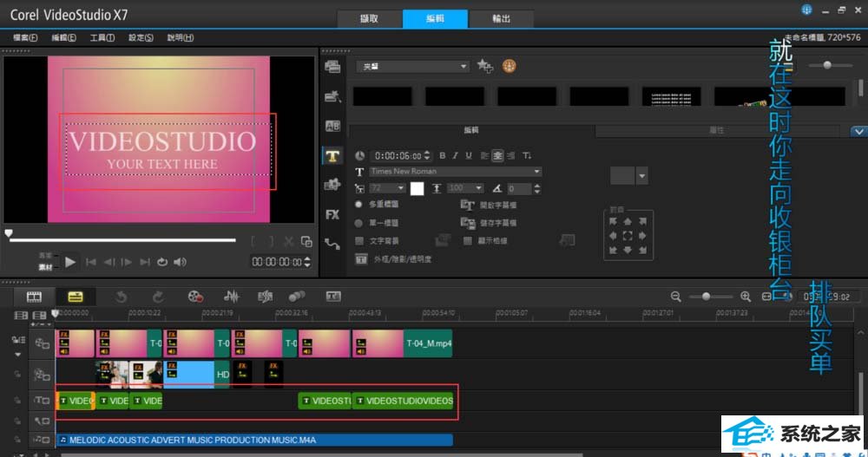Click the title track header icon
Screen dimensions: 868x457
(x=42, y=400)
